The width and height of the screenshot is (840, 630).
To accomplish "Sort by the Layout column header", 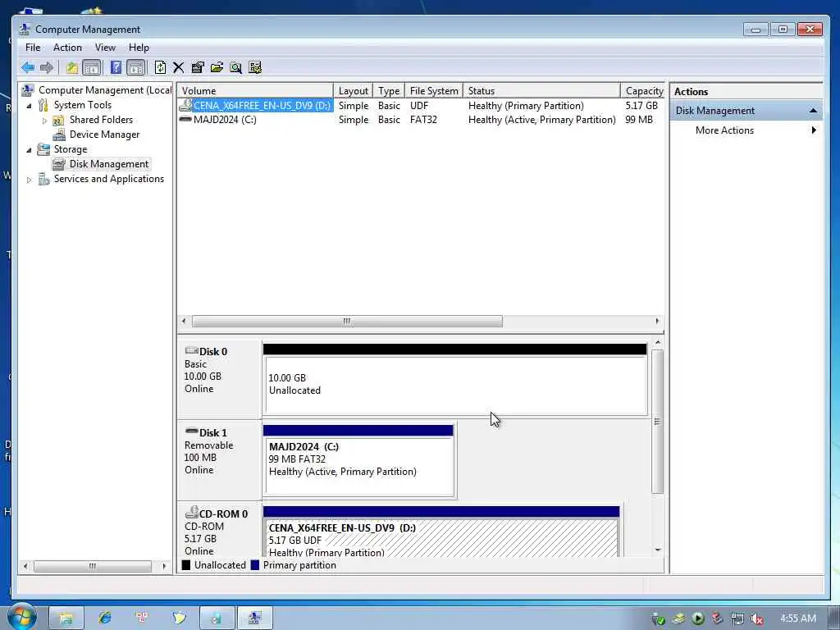I will 353,91.
